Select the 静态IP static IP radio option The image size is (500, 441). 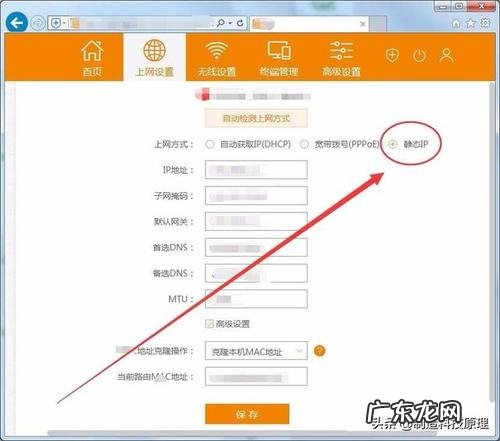[x=393, y=144]
